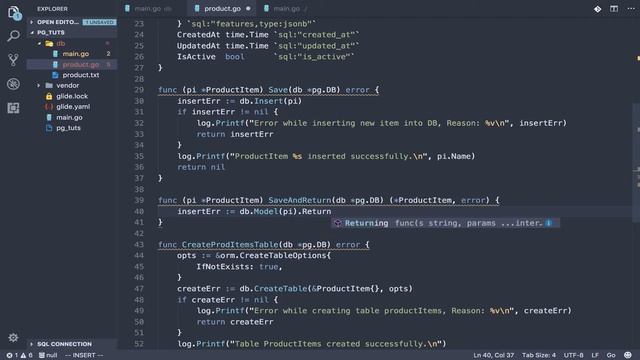Viewport: 640px width, 360px height.
Task: Collapse the db folder arrow
Action: point(40,43)
